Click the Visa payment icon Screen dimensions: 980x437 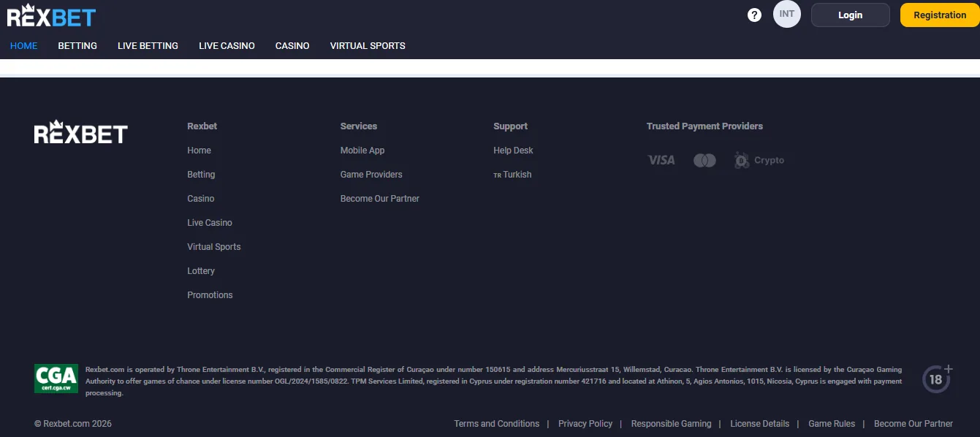coord(661,160)
